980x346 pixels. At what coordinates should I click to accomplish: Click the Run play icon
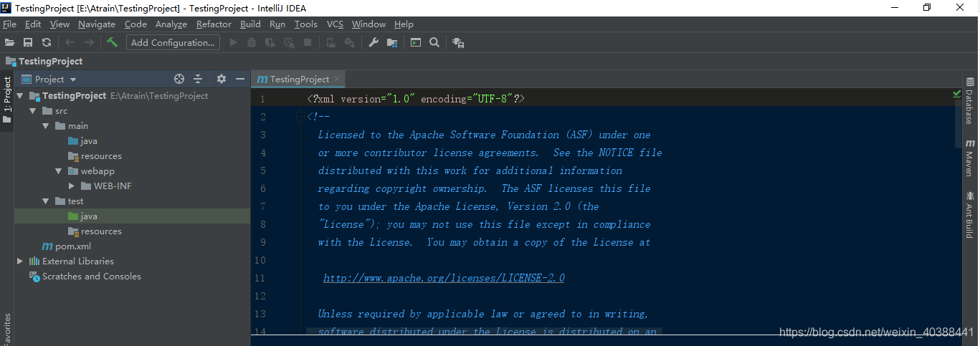233,43
